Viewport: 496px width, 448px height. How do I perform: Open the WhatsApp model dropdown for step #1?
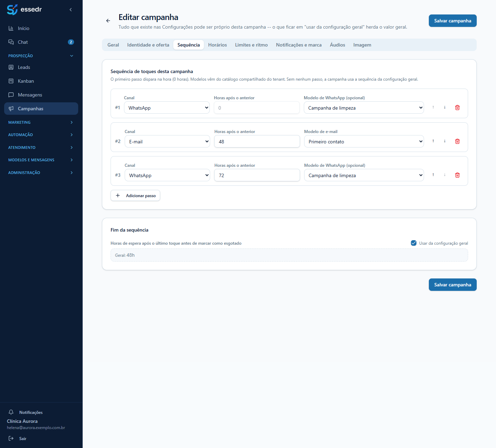click(364, 108)
